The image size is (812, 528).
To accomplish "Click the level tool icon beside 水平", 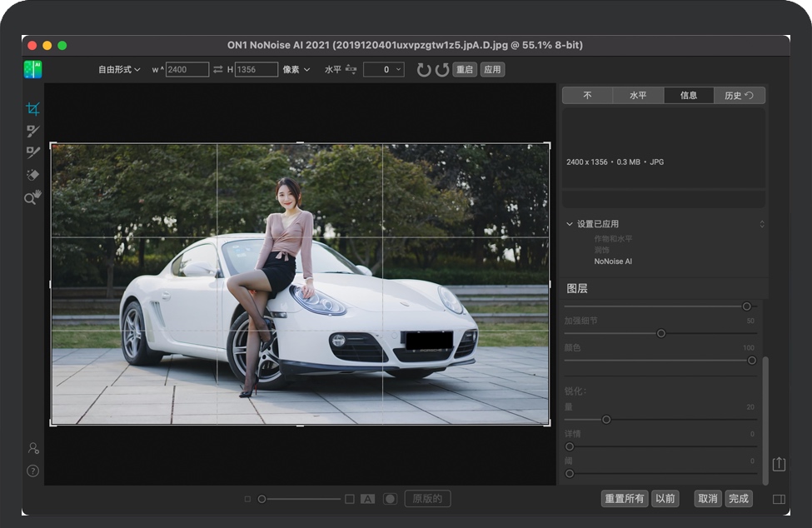I will click(351, 70).
